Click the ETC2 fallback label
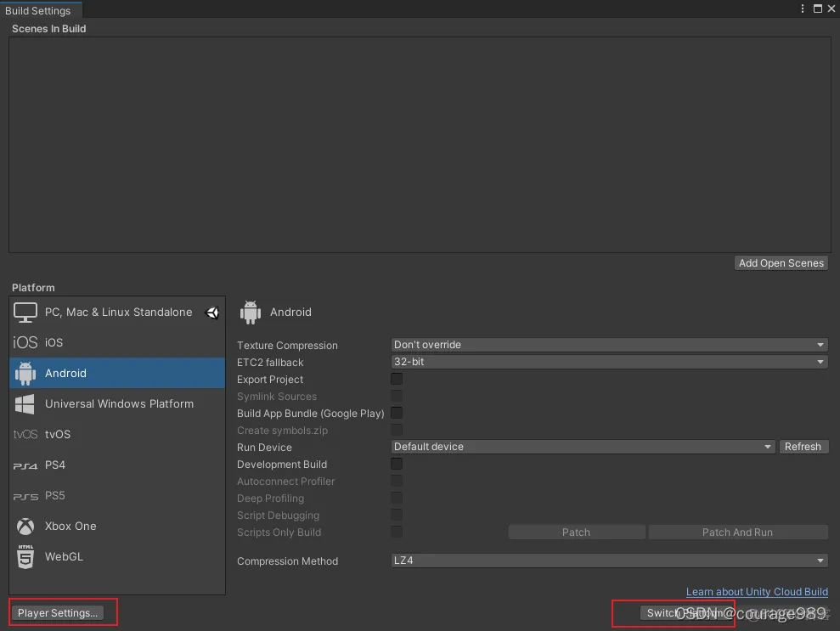This screenshot has width=840, height=631. (270, 363)
